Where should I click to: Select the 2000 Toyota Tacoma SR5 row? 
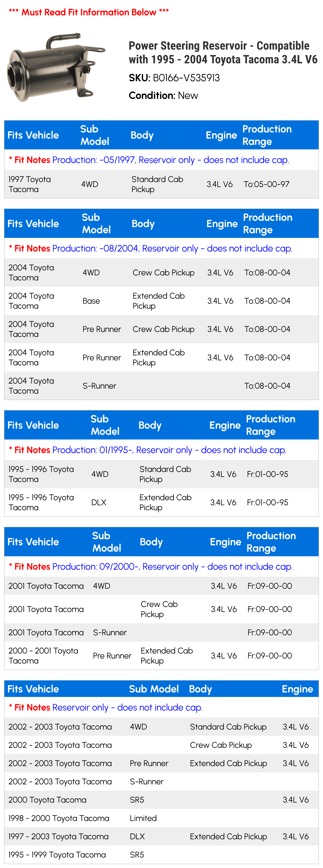click(161, 800)
